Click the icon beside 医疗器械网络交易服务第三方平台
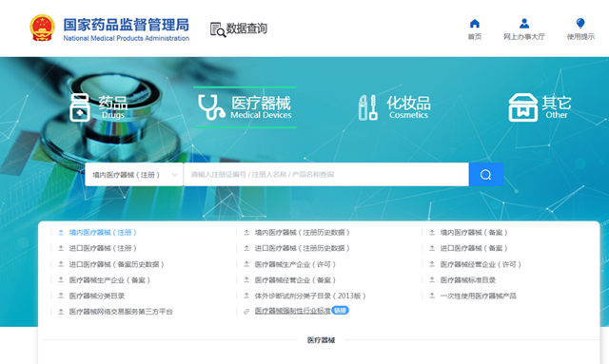 [61, 312]
